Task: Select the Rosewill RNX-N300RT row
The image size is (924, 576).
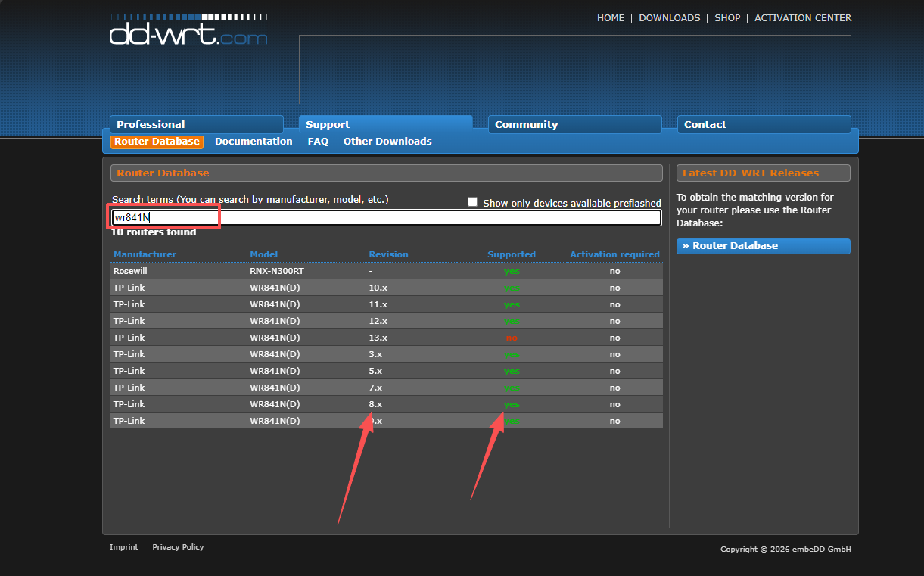Action: coord(387,271)
